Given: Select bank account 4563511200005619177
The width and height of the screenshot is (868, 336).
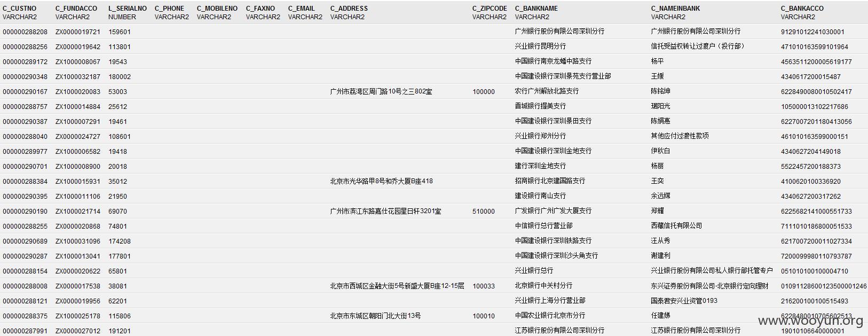Looking at the screenshot, I should [817, 62].
